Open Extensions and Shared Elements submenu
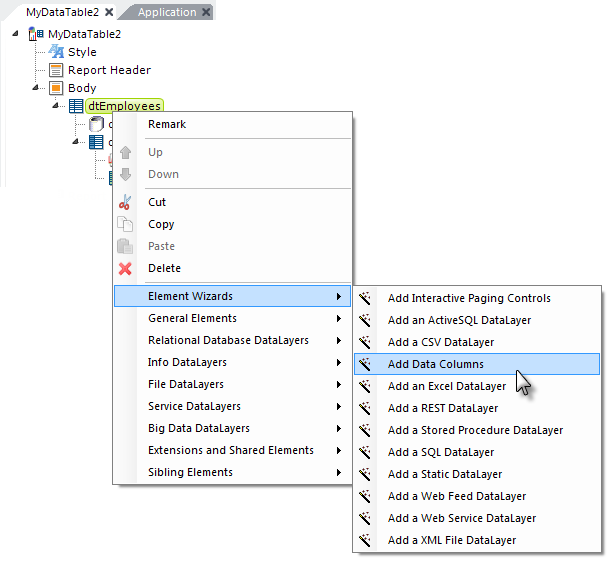 pyautogui.click(x=232, y=450)
